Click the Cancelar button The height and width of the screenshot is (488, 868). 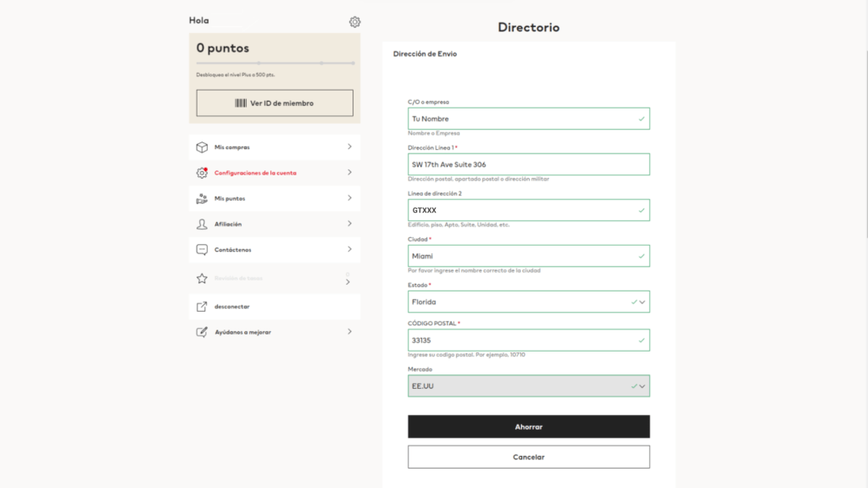pos(529,457)
